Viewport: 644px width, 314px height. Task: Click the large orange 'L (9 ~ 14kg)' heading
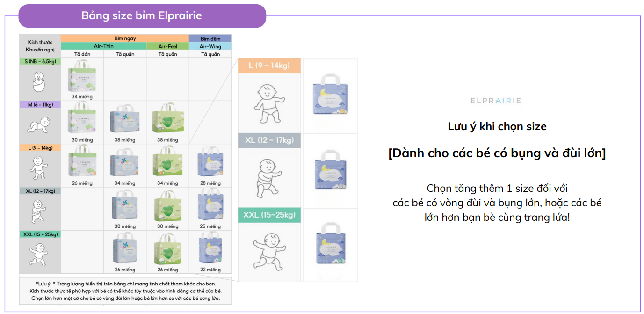point(269,66)
